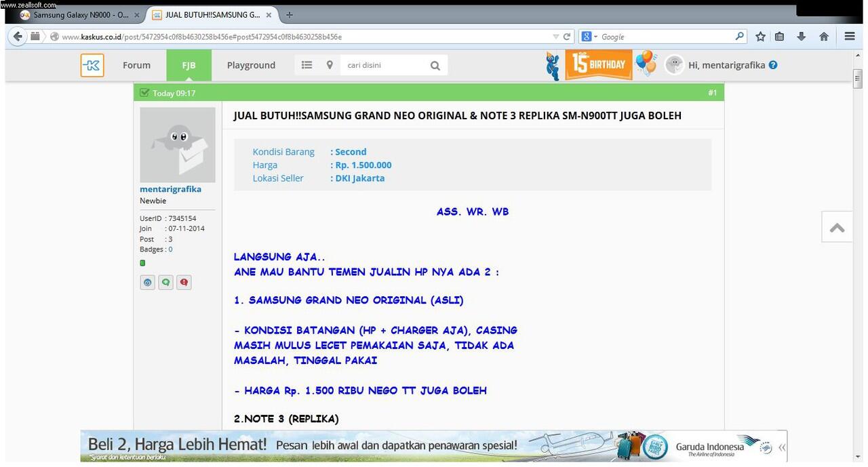This screenshot has width=868, height=467.
Task: Click the globe site identity icon
Action: [x=54, y=37]
